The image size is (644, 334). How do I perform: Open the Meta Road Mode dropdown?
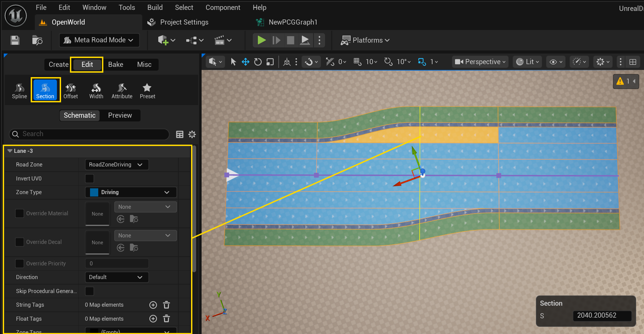pyautogui.click(x=100, y=40)
